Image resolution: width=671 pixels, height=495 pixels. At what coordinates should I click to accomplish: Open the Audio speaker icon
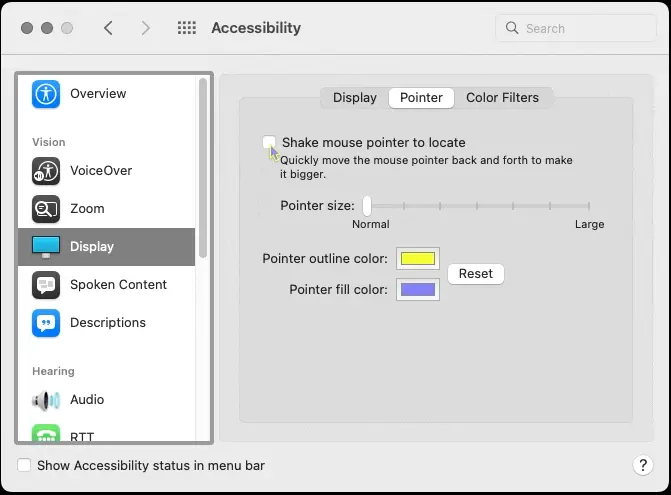click(x=46, y=400)
